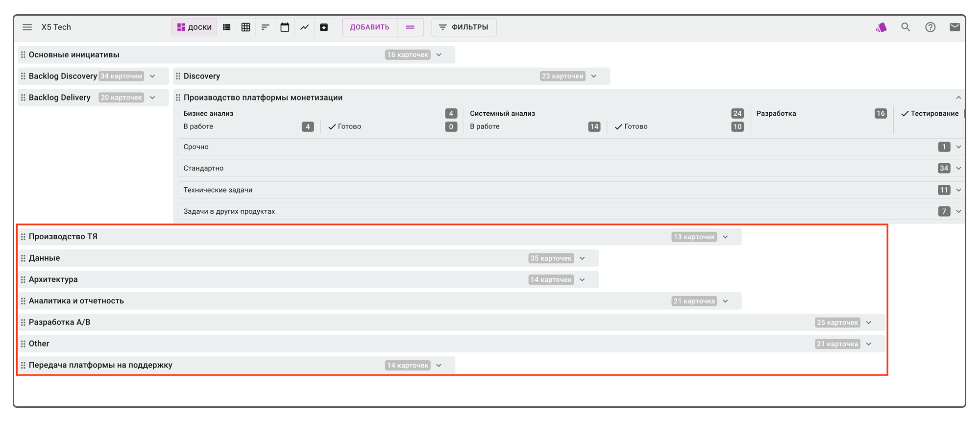Click drag handle of Discovery board
980x422 pixels.
(178, 76)
